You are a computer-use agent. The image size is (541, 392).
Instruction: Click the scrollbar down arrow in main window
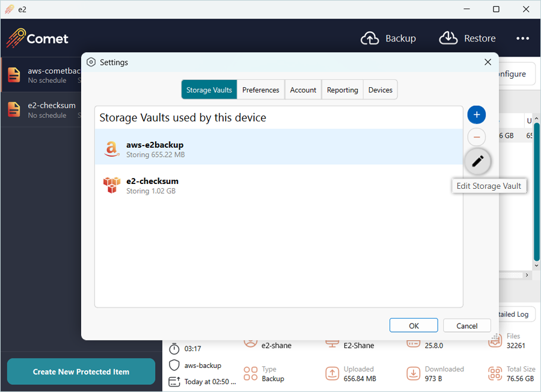(x=537, y=265)
